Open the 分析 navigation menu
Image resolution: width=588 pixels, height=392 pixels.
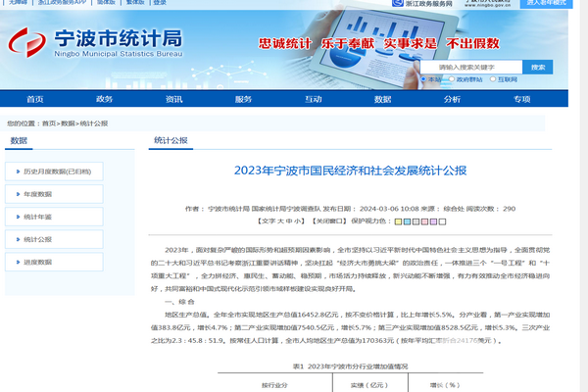pos(452,99)
